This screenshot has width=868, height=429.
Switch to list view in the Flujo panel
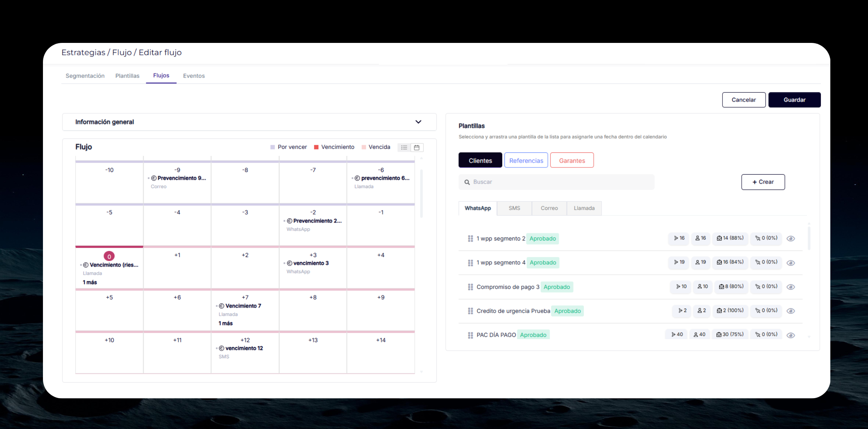pyautogui.click(x=403, y=148)
